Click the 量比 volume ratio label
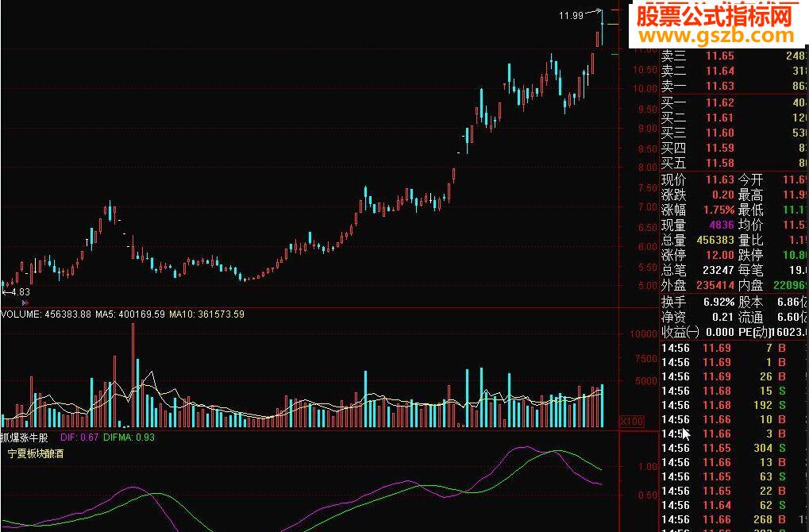This screenshot has width=809, height=532. [x=750, y=240]
